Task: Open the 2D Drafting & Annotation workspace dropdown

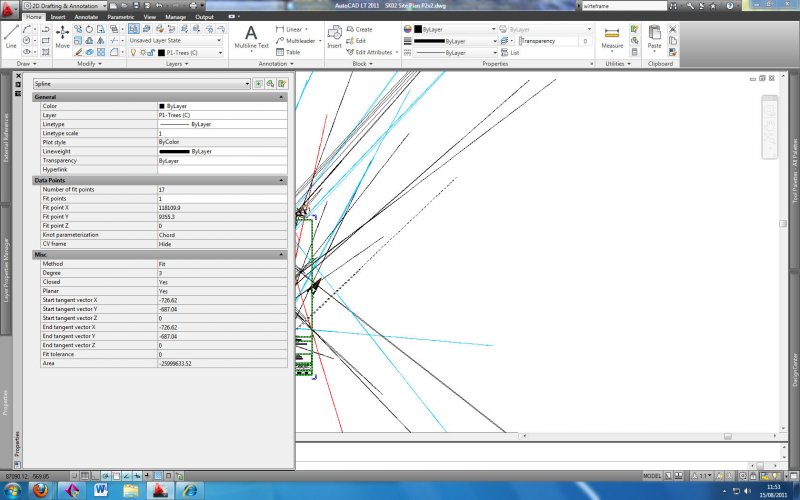Action: click(x=64, y=6)
